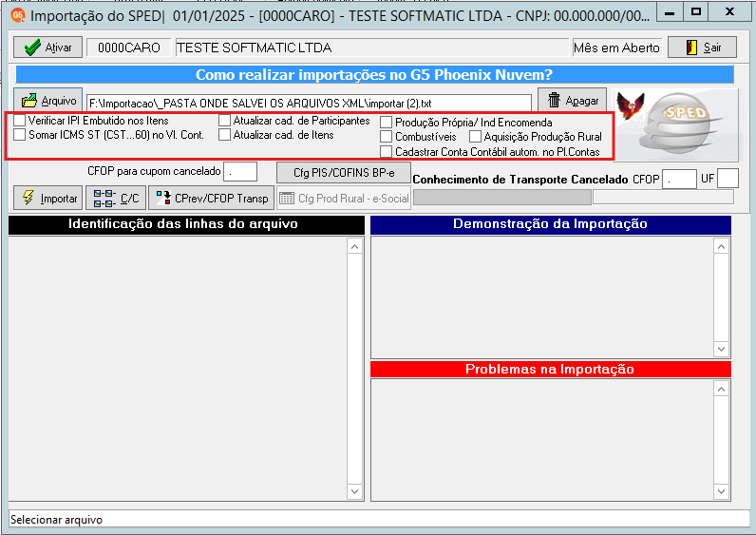Image resolution: width=756 pixels, height=535 pixels.
Task: Click the C/C diagram icon
Action: pos(104,199)
